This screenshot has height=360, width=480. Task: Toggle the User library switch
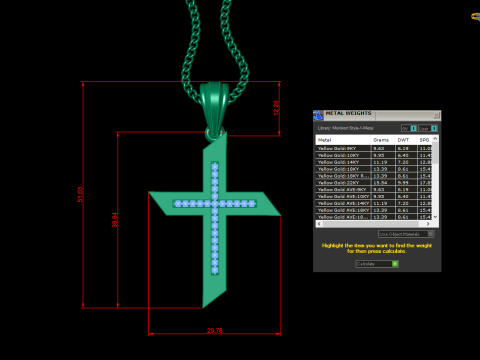[x=428, y=128]
